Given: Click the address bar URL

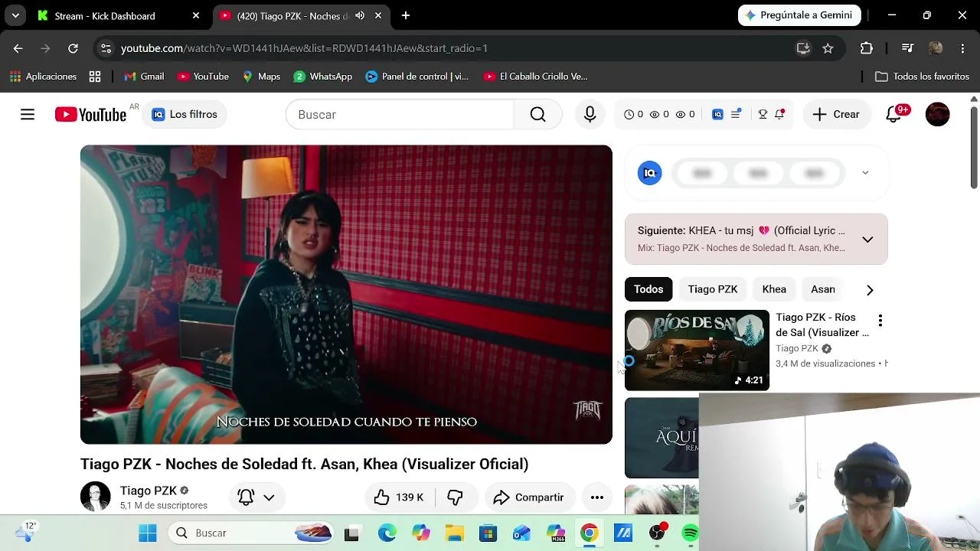Looking at the screenshot, I should 304,48.
